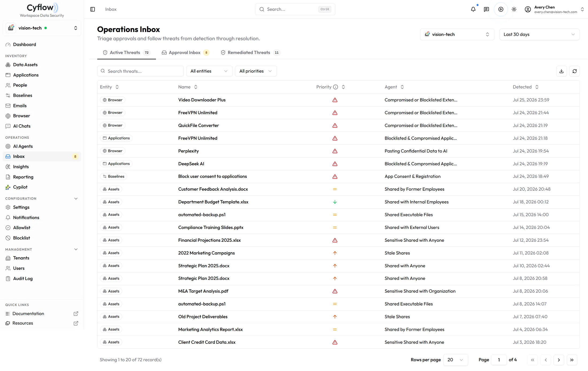Viewport: 588px width, 371px height.
Task: Change rows per page value
Action: click(x=455, y=360)
